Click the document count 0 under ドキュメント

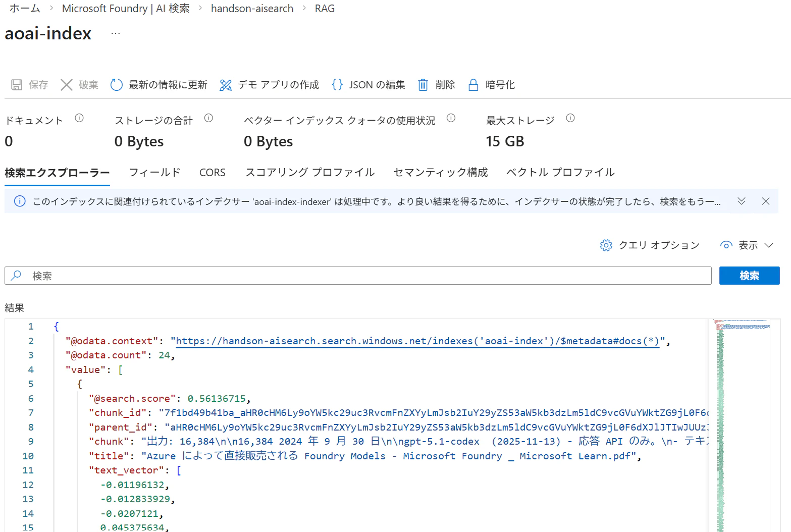[9, 141]
